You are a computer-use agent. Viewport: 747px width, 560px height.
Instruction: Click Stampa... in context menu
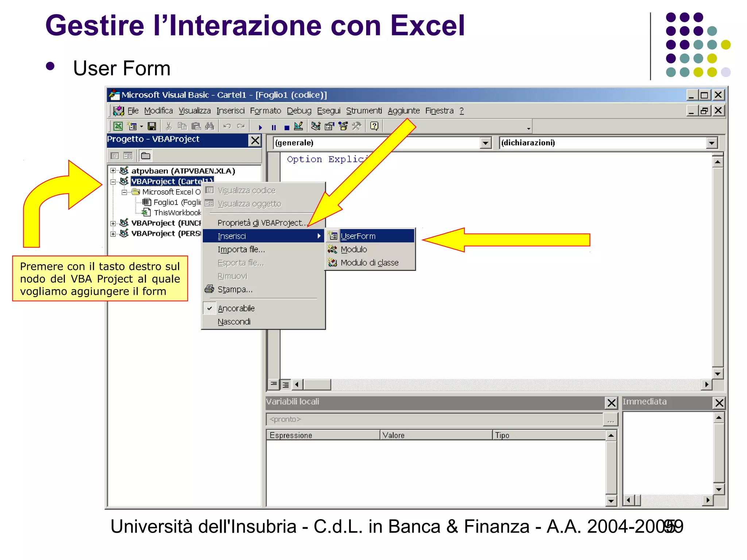(263, 289)
